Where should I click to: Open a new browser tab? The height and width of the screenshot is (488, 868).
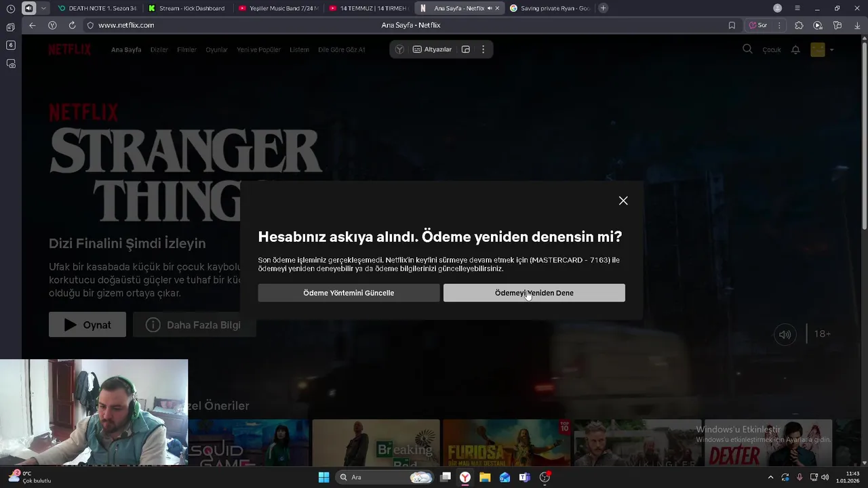[x=603, y=8]
